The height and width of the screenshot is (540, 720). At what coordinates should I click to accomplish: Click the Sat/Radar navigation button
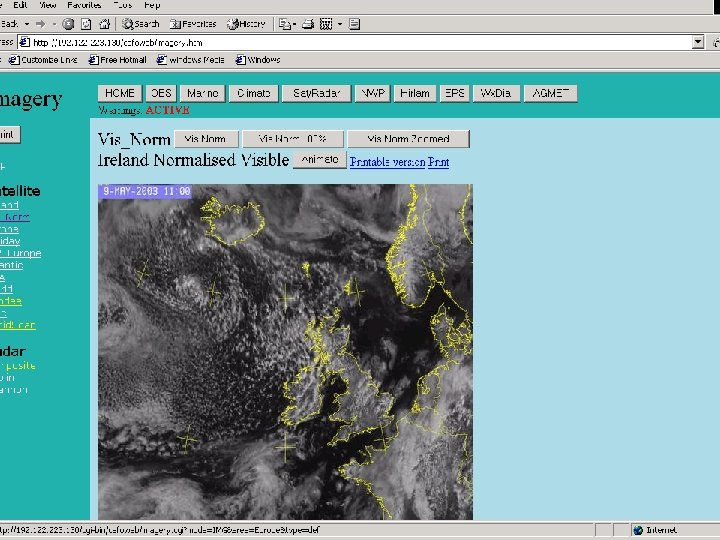[x=316, y=93]
